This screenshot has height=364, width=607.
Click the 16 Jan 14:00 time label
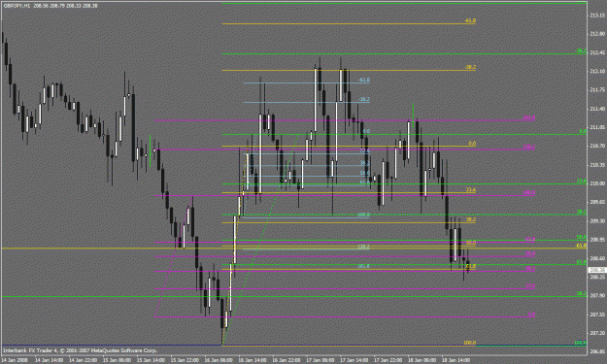(253, 360)
